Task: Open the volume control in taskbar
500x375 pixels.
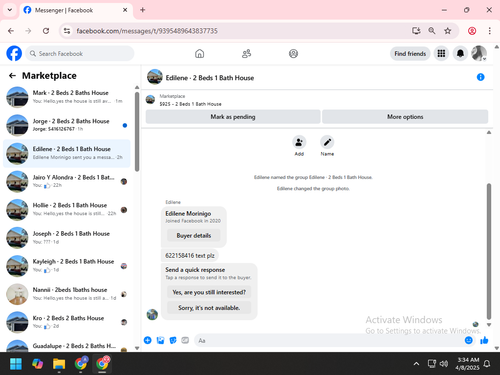Action: [444, 364]
